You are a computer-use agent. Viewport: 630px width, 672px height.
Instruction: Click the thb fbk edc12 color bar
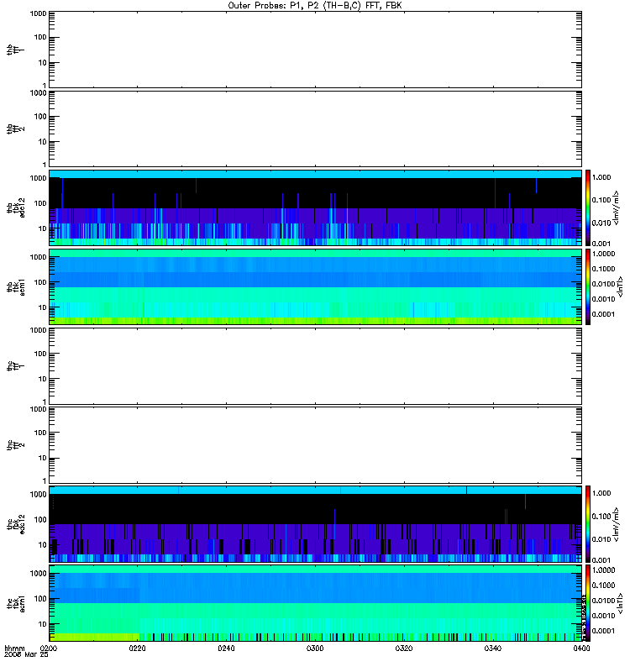pos(588,207)
